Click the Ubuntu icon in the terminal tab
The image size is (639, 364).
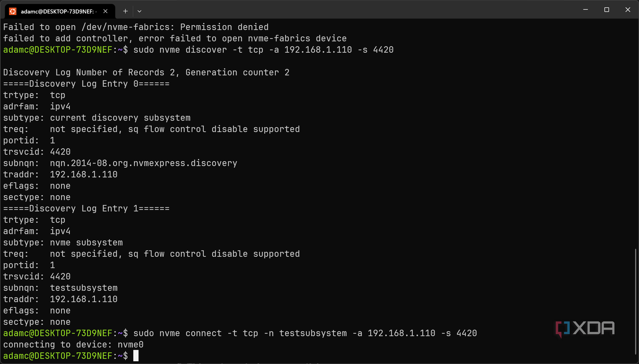(x=13, y=11)
